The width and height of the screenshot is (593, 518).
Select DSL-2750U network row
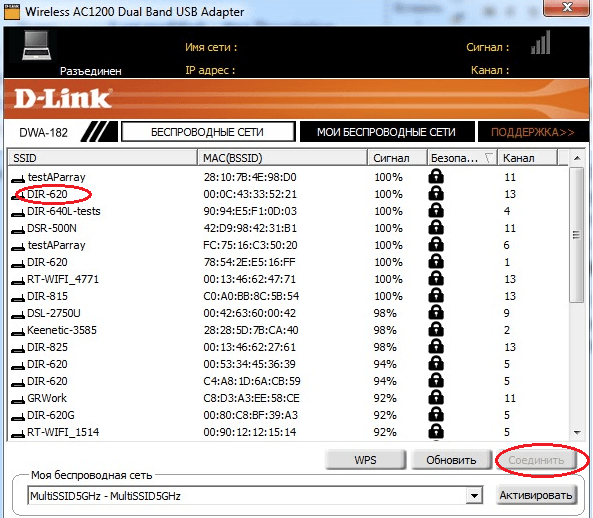pos(287,313)
